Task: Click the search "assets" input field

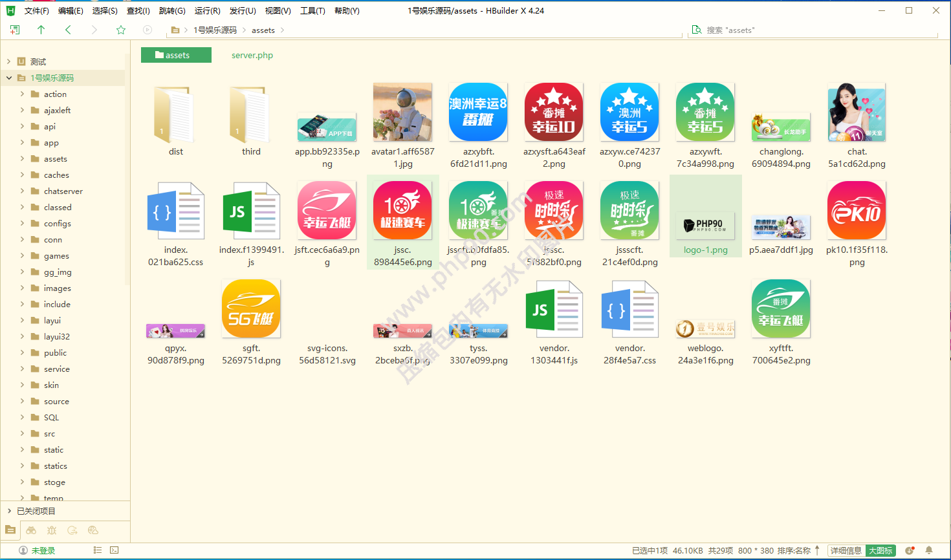Action: tap(815, 30)
